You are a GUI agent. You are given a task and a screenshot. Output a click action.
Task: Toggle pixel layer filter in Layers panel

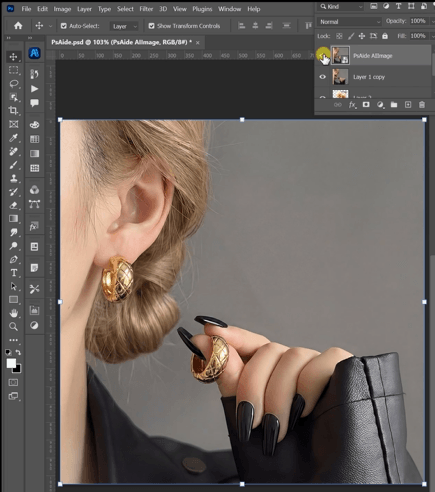point(374,6)
